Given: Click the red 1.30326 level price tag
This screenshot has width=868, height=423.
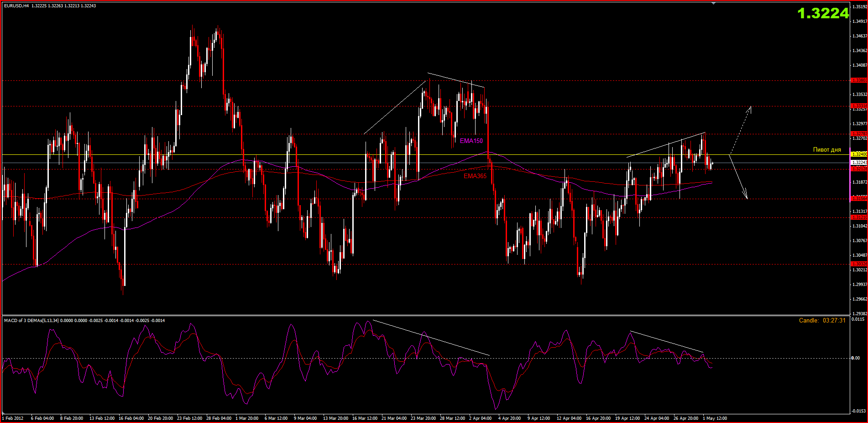Looking at the screenshot, I should coord(859,264).
